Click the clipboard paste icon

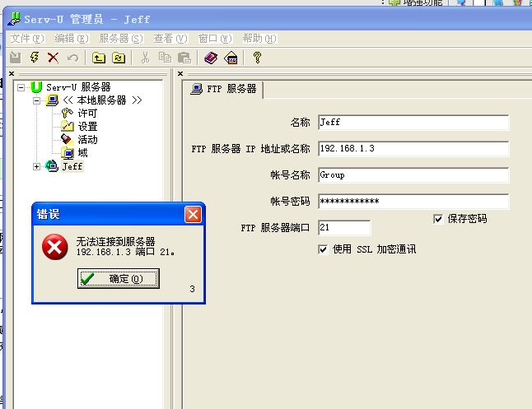coord(184,58)
